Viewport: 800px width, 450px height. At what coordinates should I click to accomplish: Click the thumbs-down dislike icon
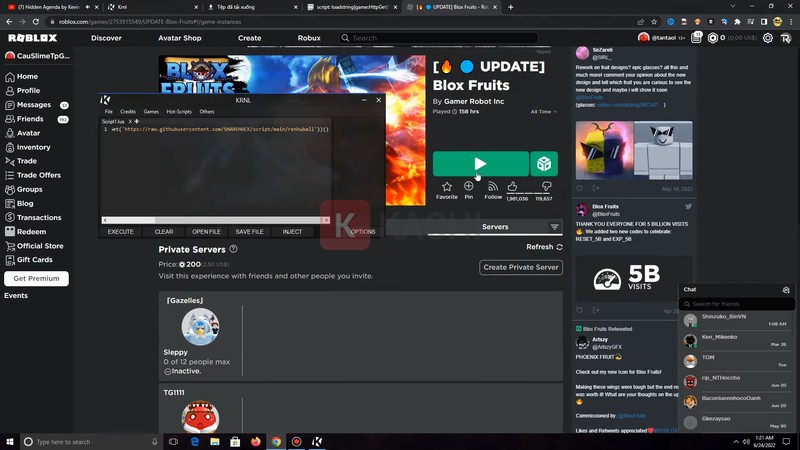546,186
